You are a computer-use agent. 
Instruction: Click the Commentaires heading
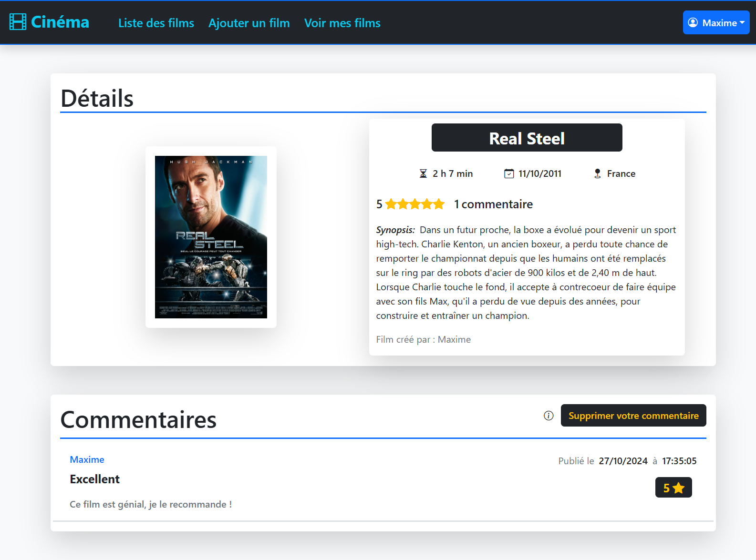tap(138, 419)
